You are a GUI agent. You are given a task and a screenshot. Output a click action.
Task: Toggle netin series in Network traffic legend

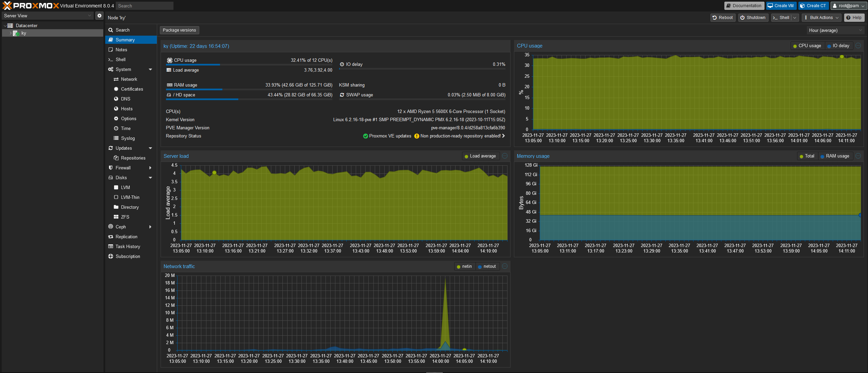[x=464, y=266]
